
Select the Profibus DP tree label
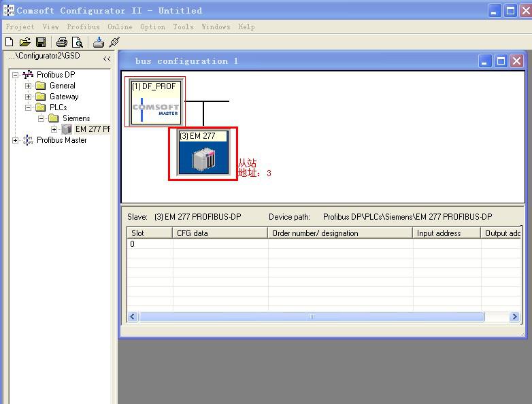point(56,75)
